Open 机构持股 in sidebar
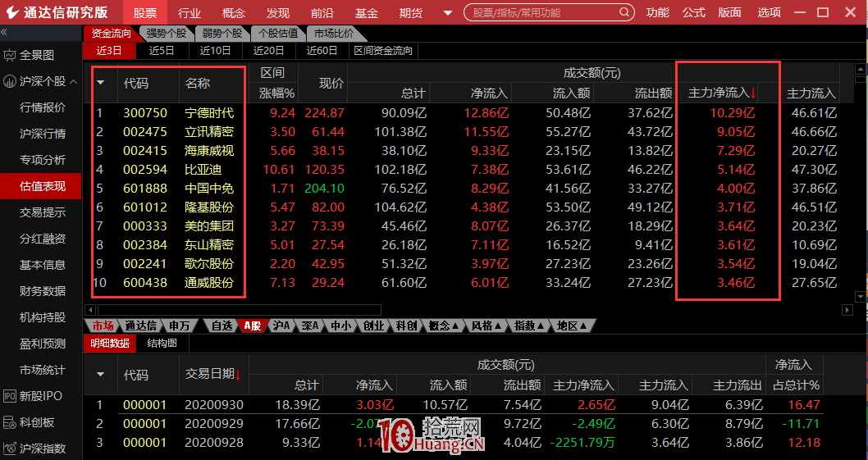The width and height of the screenshot is (868, 460). (43, 318)
